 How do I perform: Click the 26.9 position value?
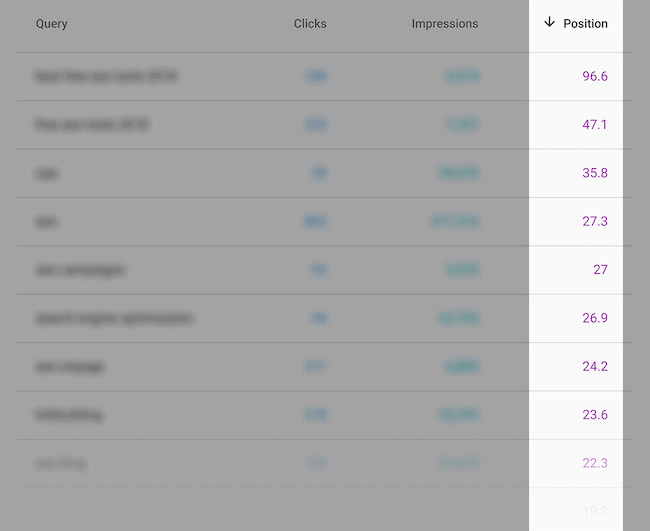tap(595, 318)
